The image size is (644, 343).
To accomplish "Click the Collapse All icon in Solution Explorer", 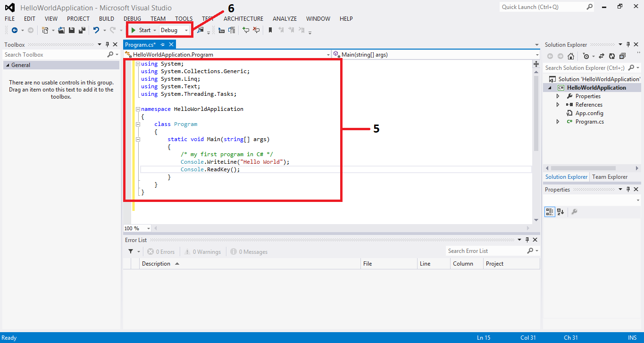I will 622,56.
